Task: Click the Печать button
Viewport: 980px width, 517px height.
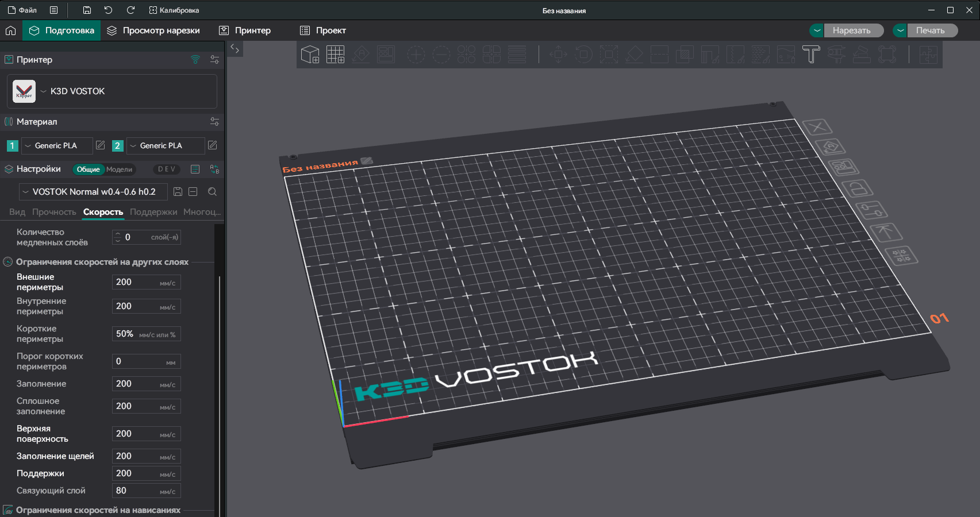Action: pos(932,30)
